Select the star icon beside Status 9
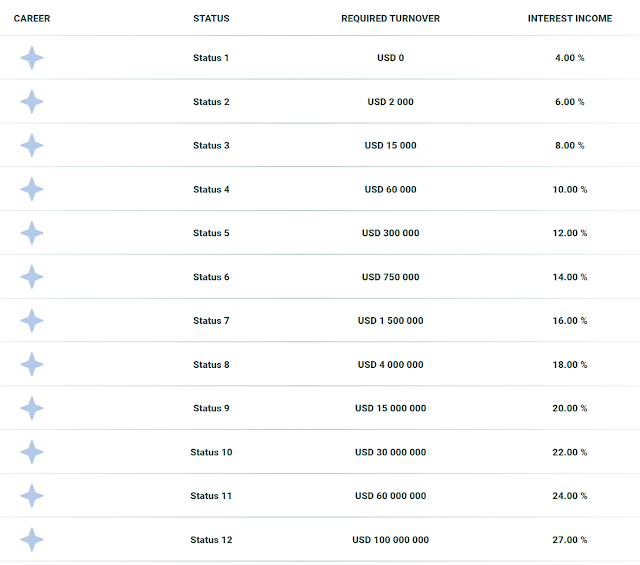 point(32,408)
